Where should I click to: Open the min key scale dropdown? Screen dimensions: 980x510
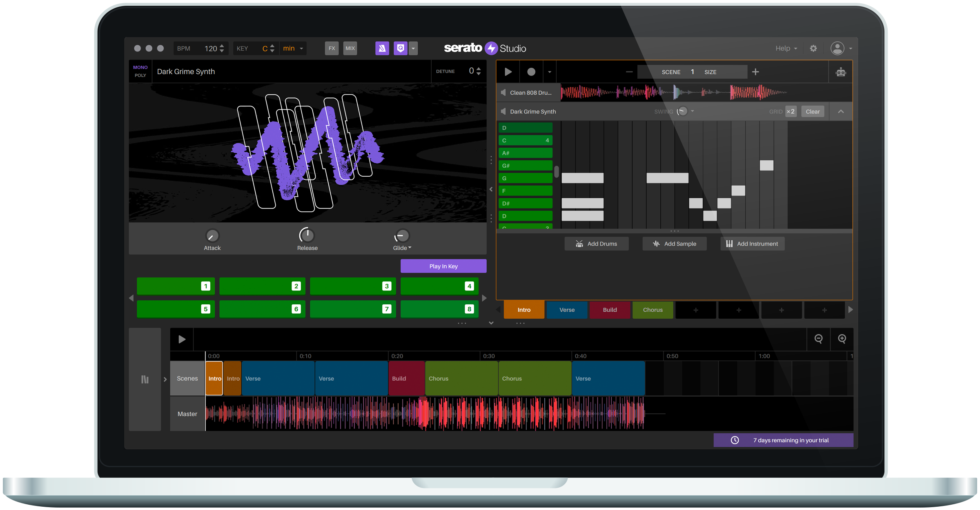click(x=292, y=48)
